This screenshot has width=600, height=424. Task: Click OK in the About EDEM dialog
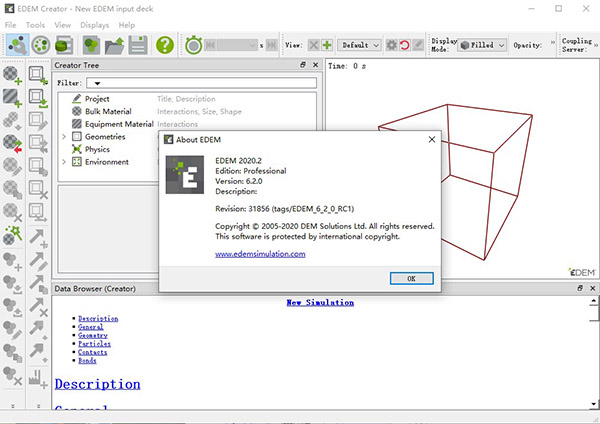pos(411,277)
